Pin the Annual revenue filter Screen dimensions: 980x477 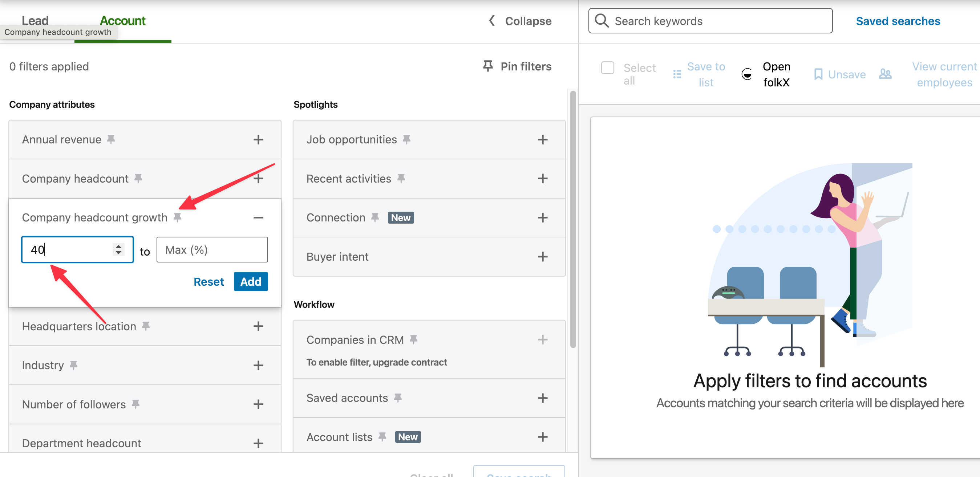(111, 139)
